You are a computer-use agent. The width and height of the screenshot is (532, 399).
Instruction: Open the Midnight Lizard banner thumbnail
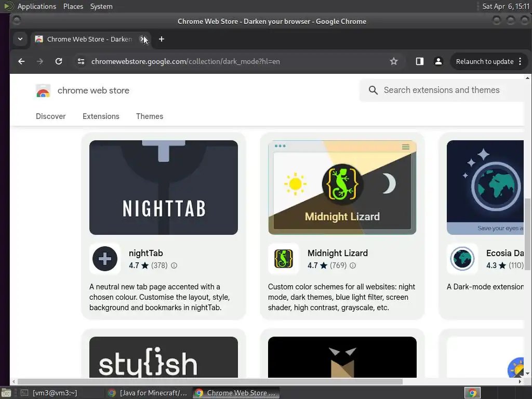click(x=342, y=187)
